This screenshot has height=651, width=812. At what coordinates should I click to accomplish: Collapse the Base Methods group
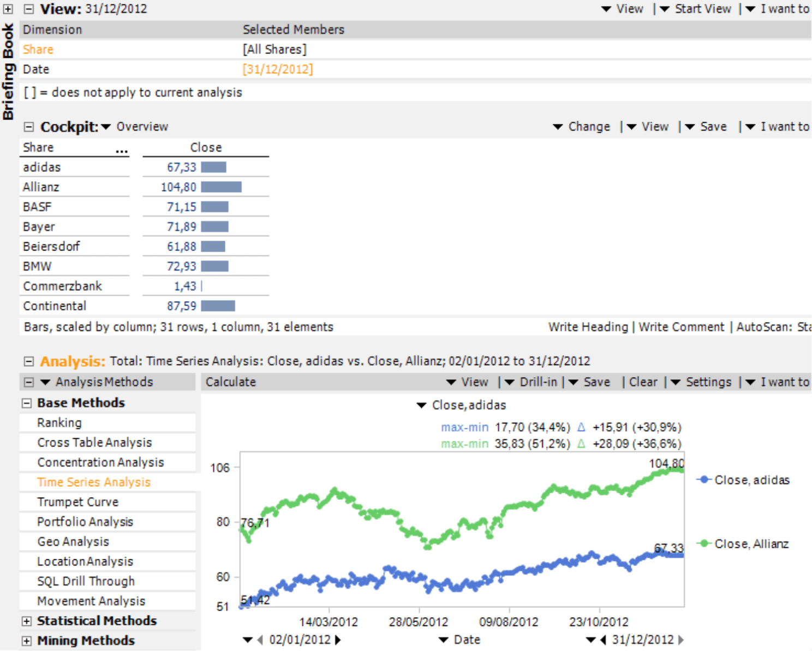(x=26, y=403)
